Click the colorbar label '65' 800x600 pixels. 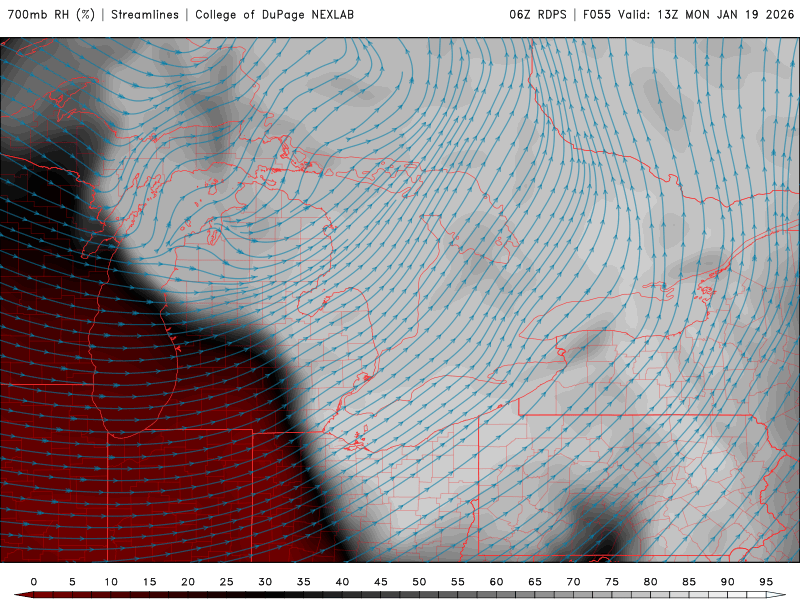pyautogui.click(x=535, y=582)
